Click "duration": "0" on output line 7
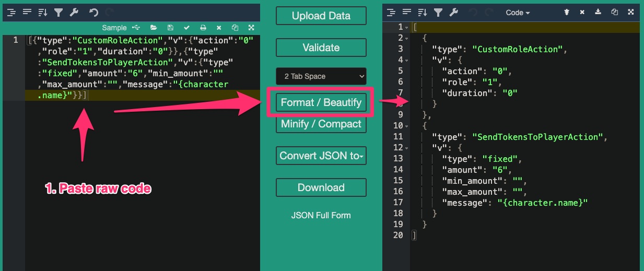Image resolution: width=644 pixels, height=271 pixels. tap(479, 93)
